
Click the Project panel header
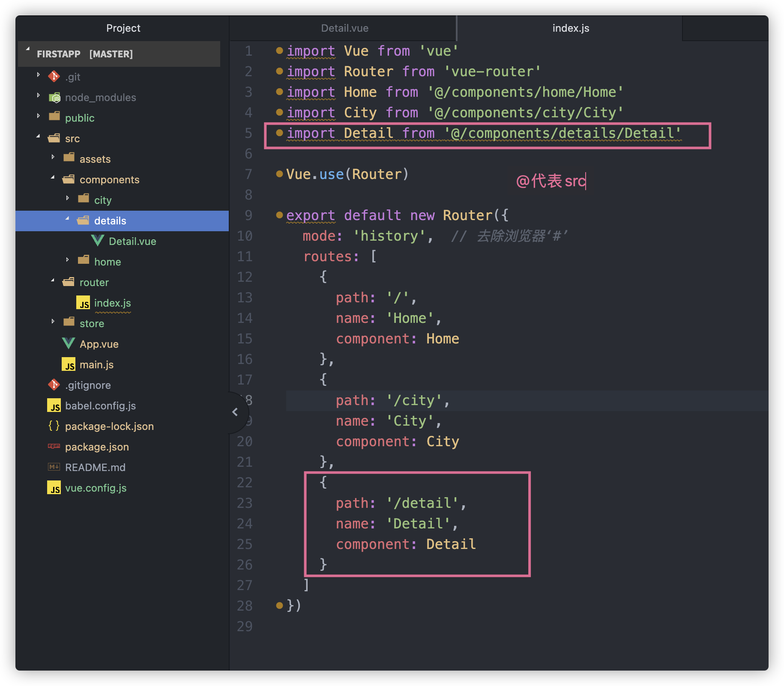(x=123, y=28)
